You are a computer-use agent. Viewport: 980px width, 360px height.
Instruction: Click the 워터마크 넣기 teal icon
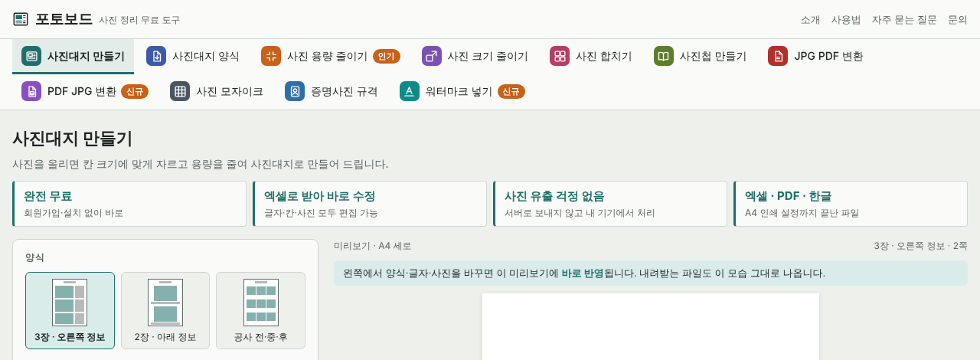click(410, 91)
